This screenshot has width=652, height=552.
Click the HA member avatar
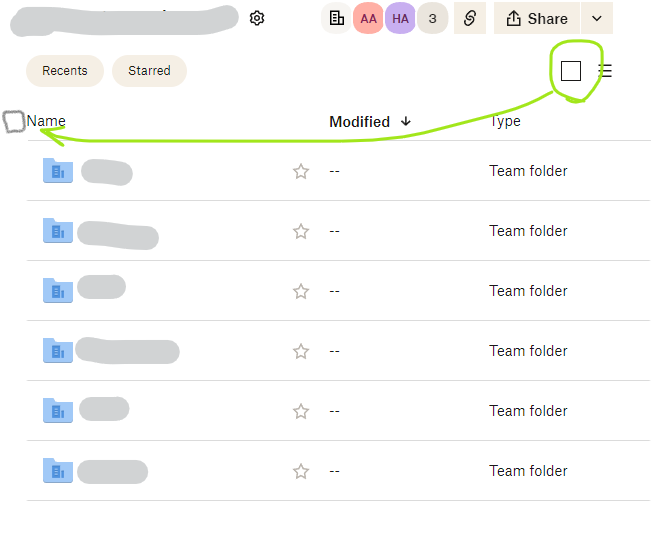tap(400, 18)
